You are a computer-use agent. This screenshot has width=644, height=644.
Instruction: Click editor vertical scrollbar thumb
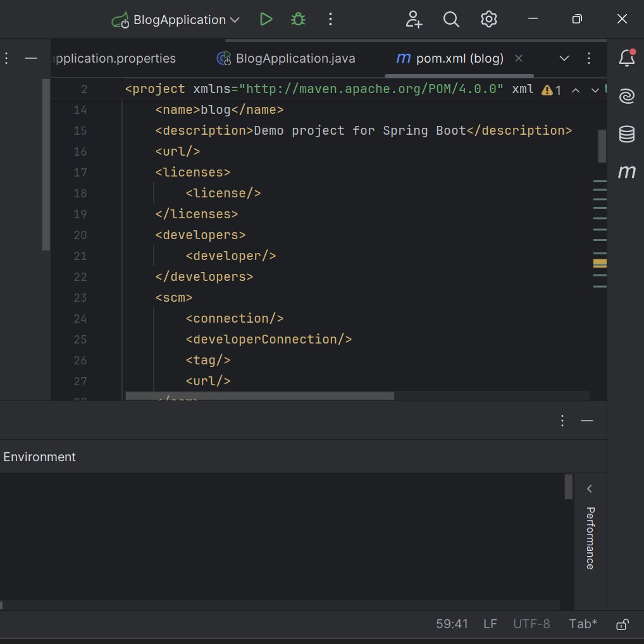602,146
